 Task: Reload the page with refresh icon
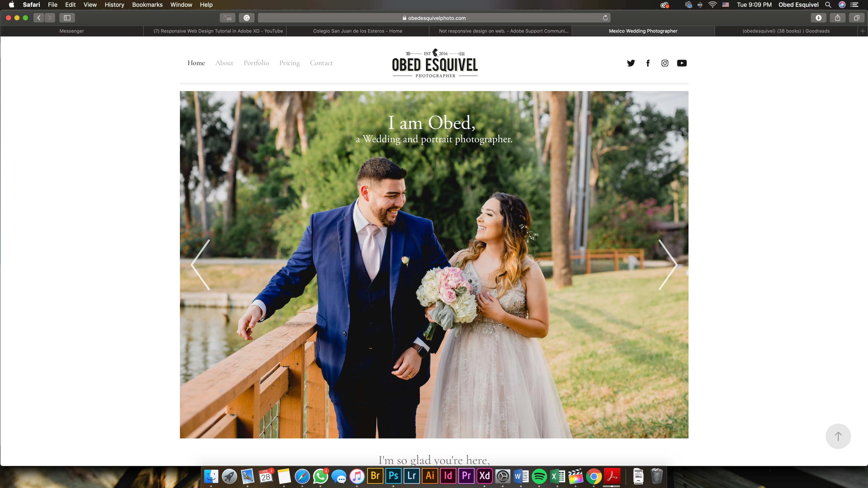tap(605, 18)
